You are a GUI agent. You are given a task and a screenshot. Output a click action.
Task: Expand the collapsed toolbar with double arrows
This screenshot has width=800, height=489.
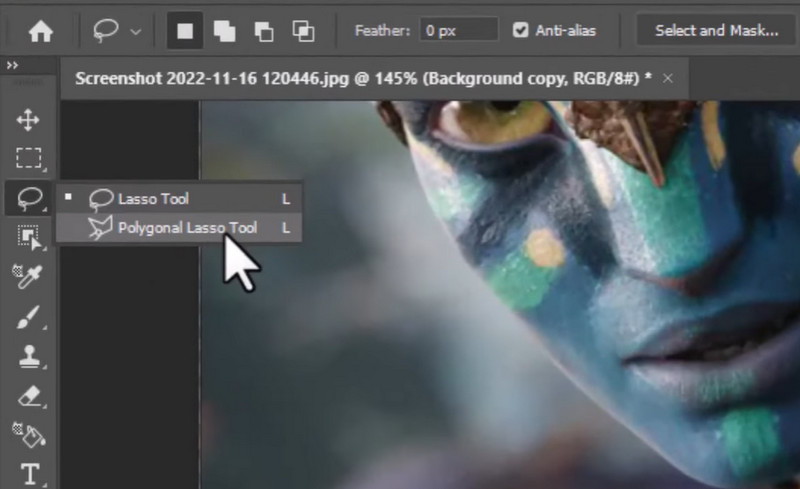[13, 65]
